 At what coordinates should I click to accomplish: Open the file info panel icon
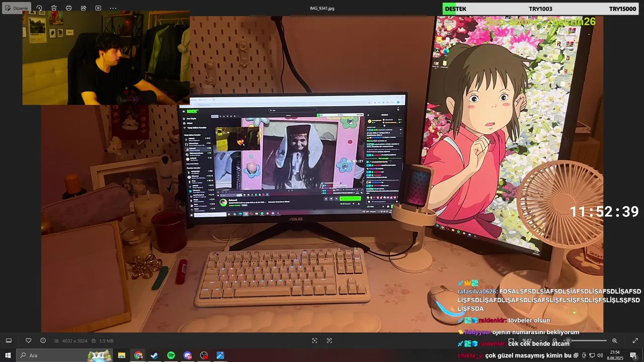pyautogui.click(x=43, y=340)
